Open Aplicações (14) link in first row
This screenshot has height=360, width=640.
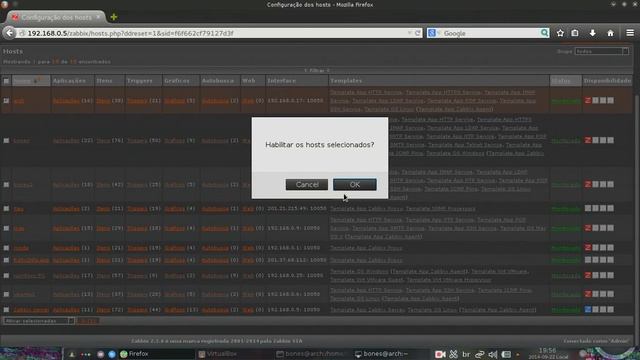point(66,100)
